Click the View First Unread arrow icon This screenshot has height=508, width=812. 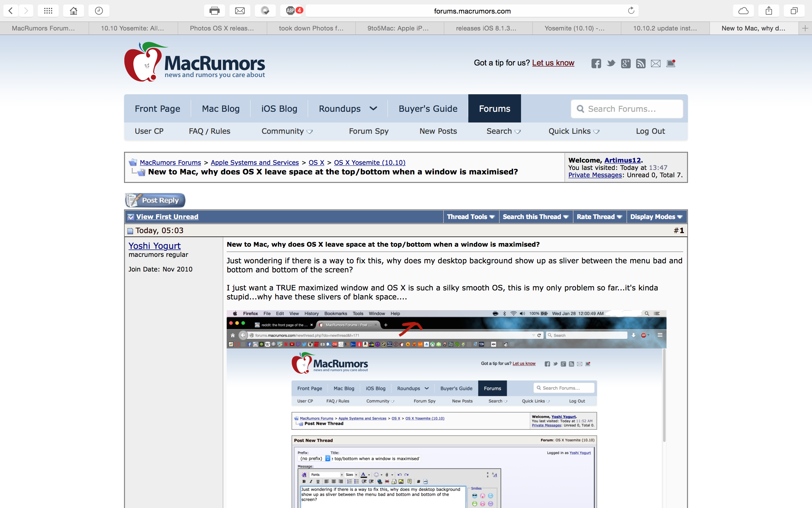[x=131, y=217]
